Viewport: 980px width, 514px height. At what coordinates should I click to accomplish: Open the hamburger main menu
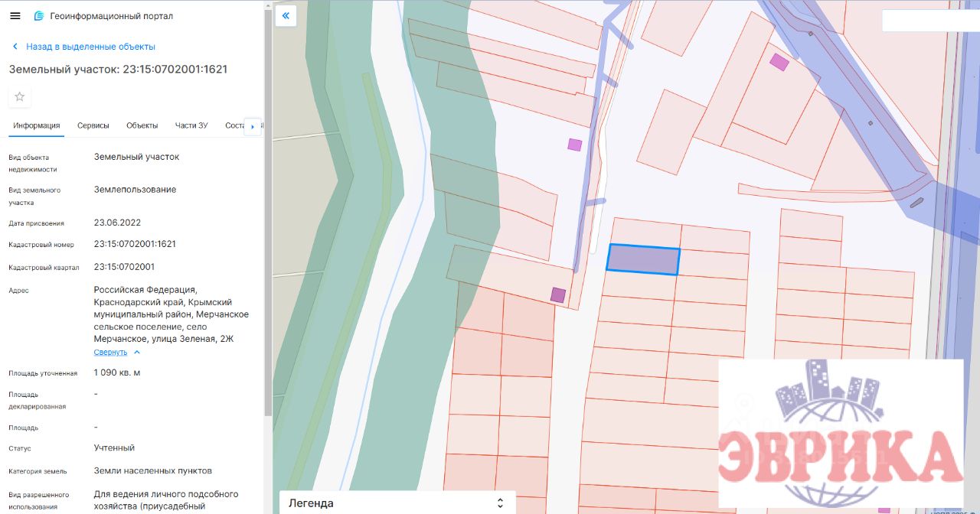(x=15, y=16)
